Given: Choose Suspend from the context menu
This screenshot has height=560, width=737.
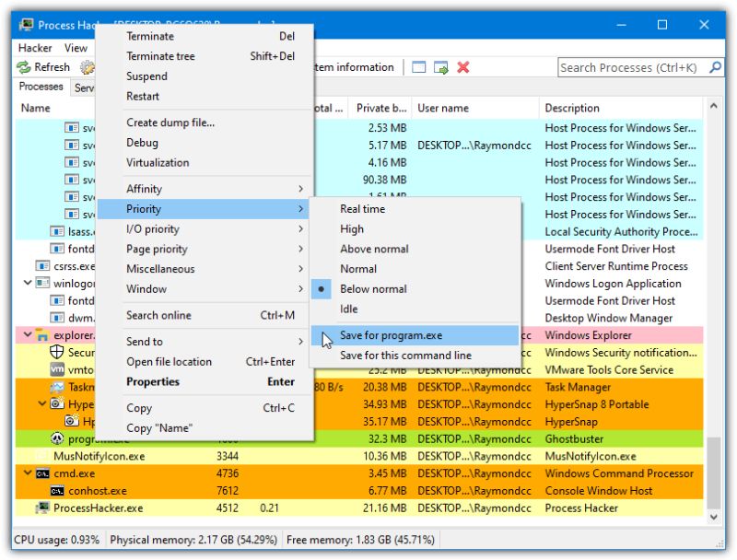Looking at the screenshot, I should click(x=204, y=76).
